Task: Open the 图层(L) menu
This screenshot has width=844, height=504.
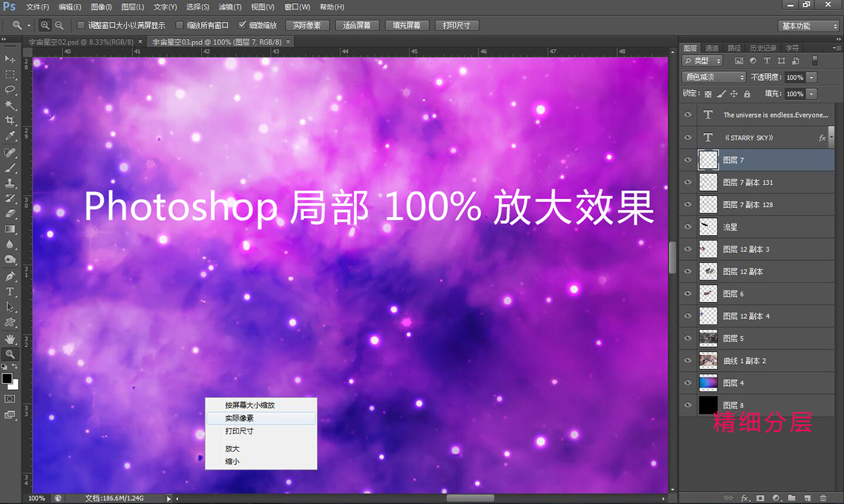Action: [132, 7]
